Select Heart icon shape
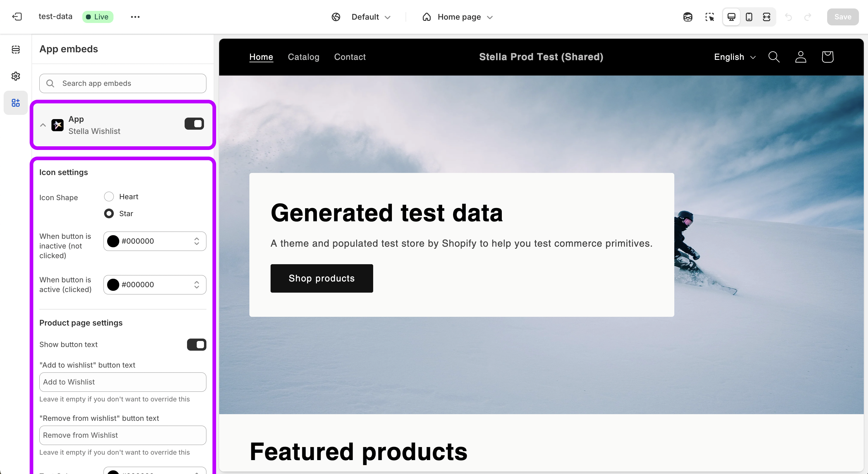This screenshot has height=474, width=868. [109, 196]
